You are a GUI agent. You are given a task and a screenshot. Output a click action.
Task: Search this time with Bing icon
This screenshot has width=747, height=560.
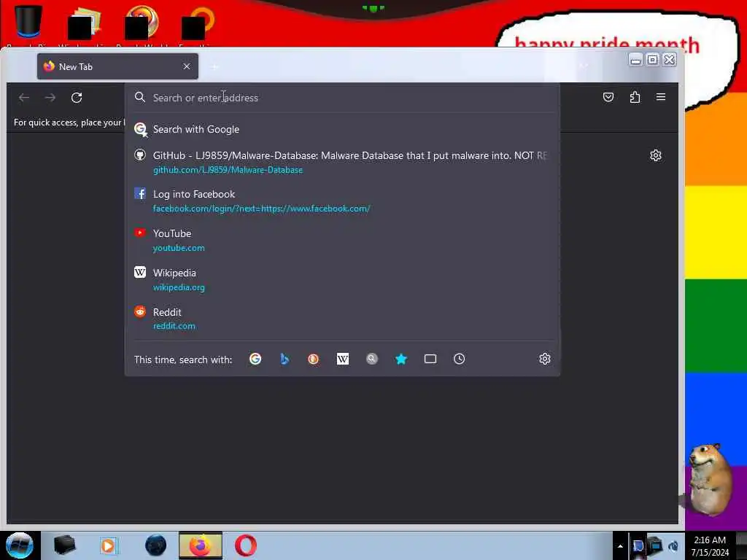(x=285, y=359)
